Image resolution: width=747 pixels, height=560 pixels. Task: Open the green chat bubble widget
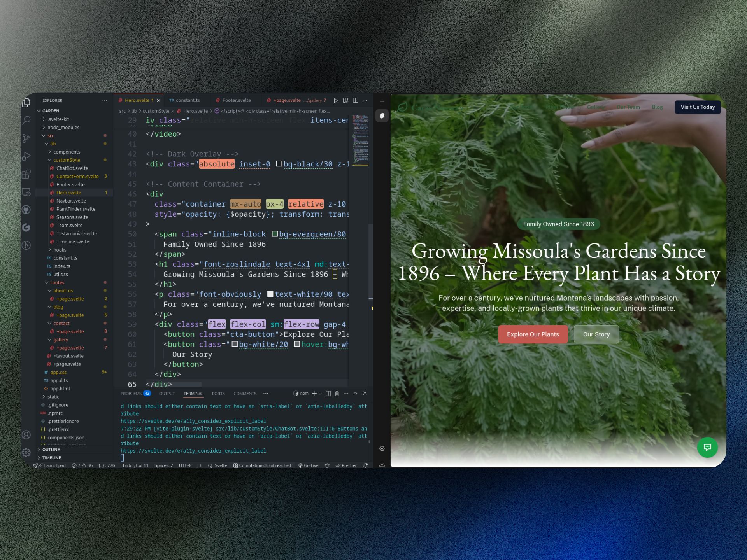707,447
